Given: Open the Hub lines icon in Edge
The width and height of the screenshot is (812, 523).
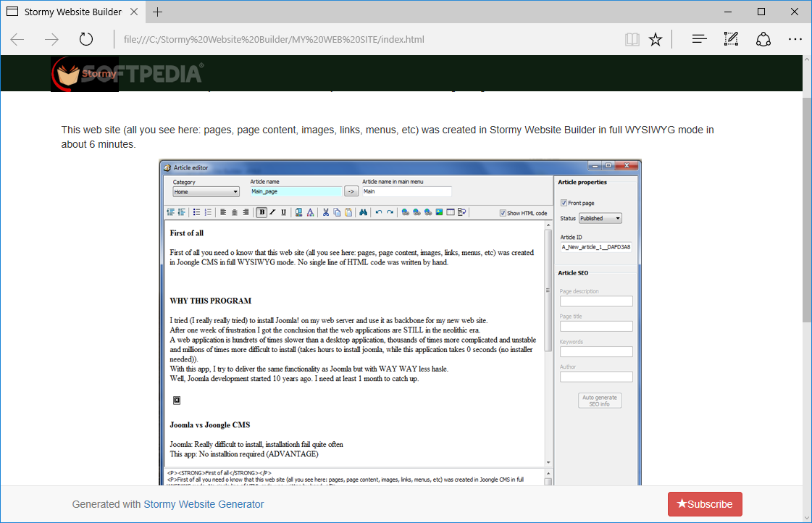Looking at the screenshot, I should (x=699, y=39).
